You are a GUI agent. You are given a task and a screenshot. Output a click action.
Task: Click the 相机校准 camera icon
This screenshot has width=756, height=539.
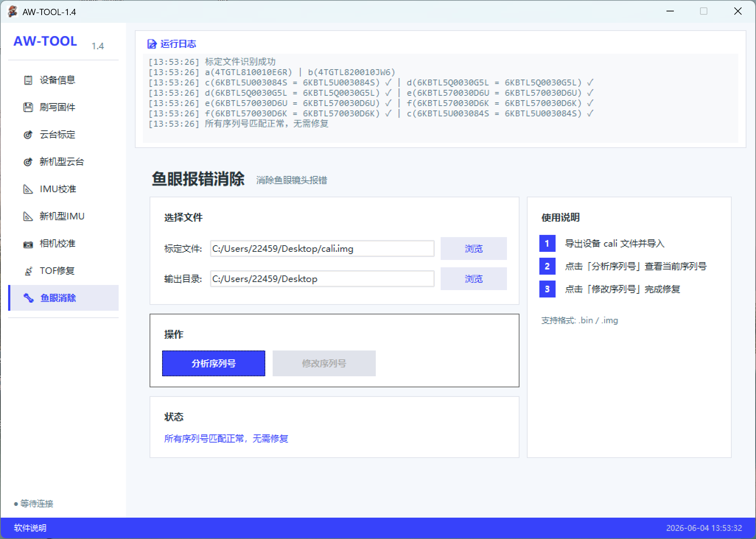pyautogui.click(x=28, y=244)
